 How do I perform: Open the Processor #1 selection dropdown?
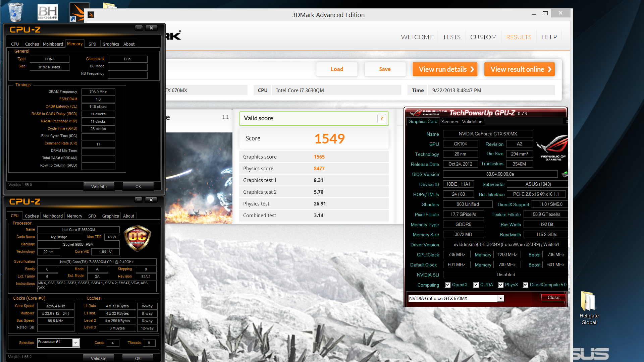pos(76,343)
